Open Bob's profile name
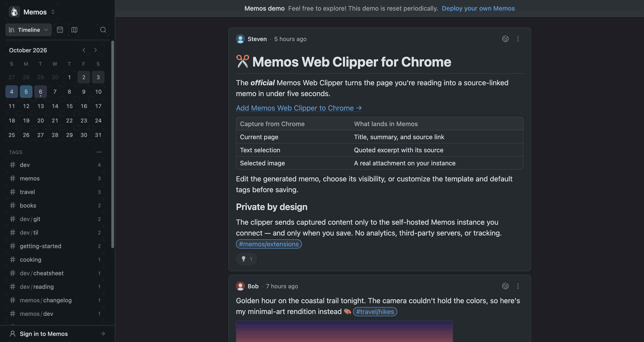Image resolution: width=644 pixels, height=342 pixels. point(253,286)
